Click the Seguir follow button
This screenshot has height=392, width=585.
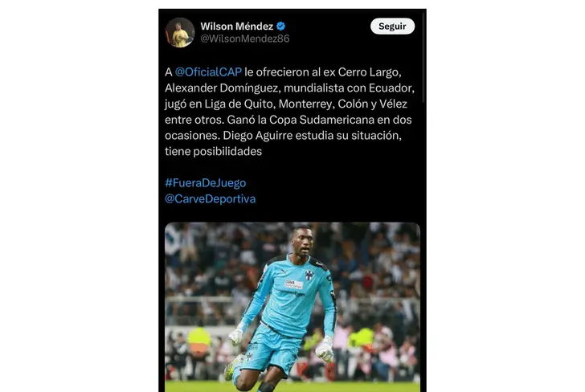392,27
